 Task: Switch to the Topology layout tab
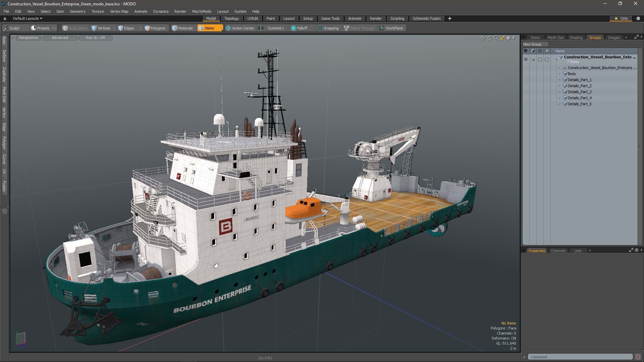231,18
